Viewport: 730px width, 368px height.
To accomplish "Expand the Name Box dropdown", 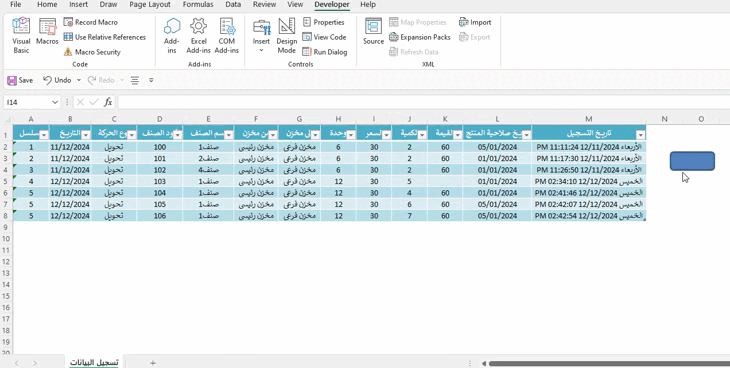I will 55,102.
